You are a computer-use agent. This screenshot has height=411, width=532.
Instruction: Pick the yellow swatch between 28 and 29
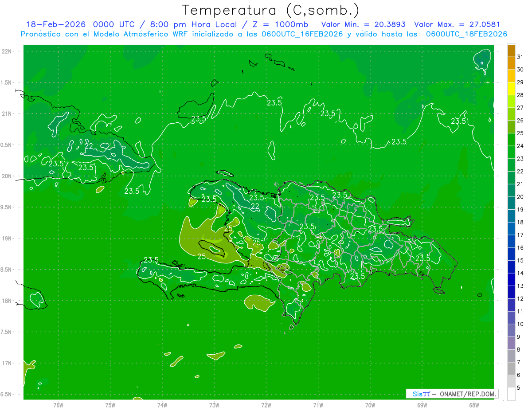[x=511, y=89]
